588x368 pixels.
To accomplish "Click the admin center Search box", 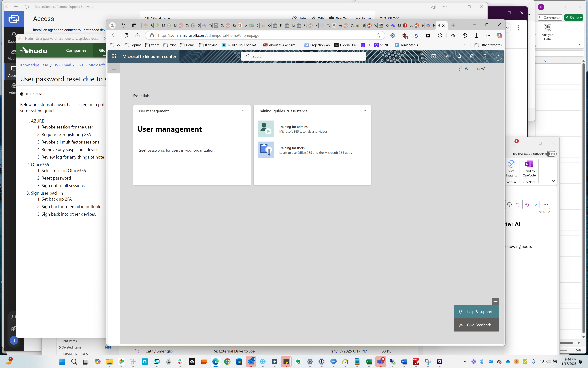I will point(303,56).
